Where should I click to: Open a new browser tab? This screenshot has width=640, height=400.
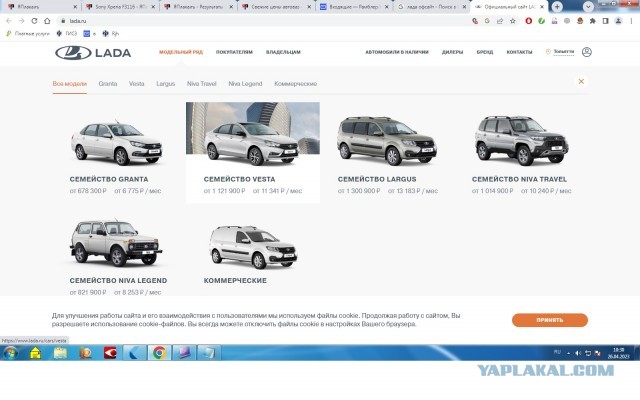pyautogui.click(x=557, y=7)
